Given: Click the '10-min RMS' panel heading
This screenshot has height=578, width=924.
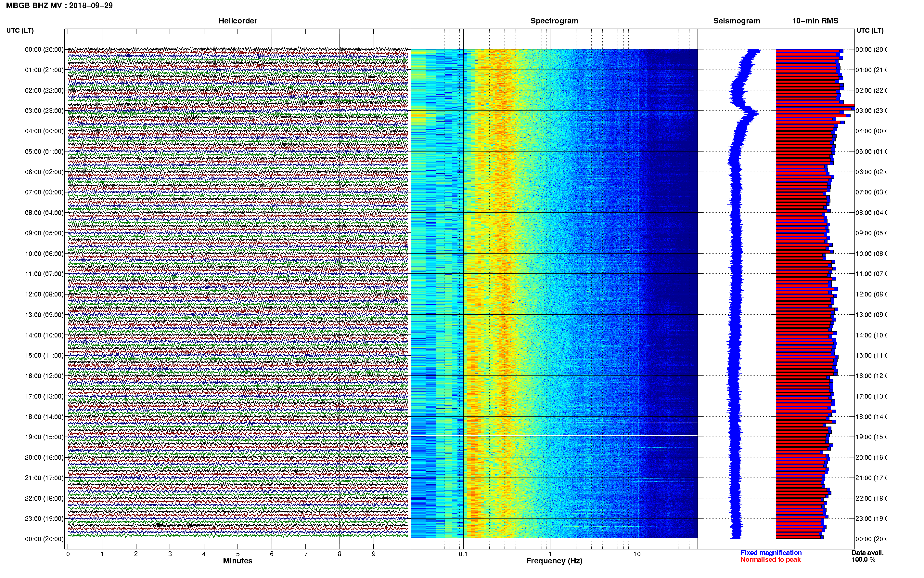Looking at the screenshot, I should click(x=815, y=21).
